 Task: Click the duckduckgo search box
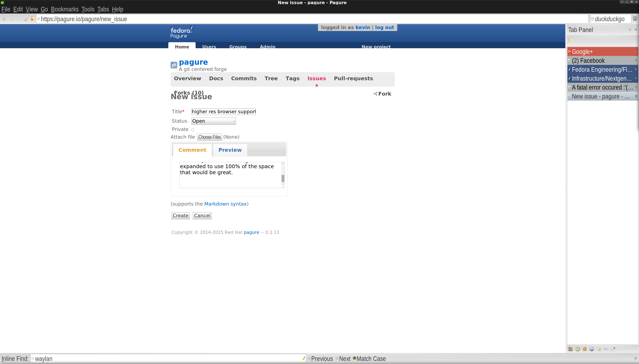(610, 19)
